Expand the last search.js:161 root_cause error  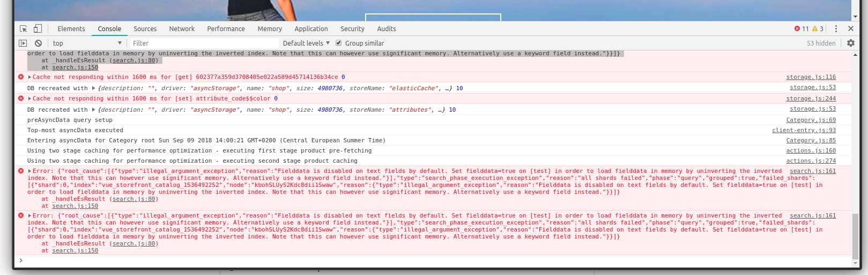pos(29,215)
